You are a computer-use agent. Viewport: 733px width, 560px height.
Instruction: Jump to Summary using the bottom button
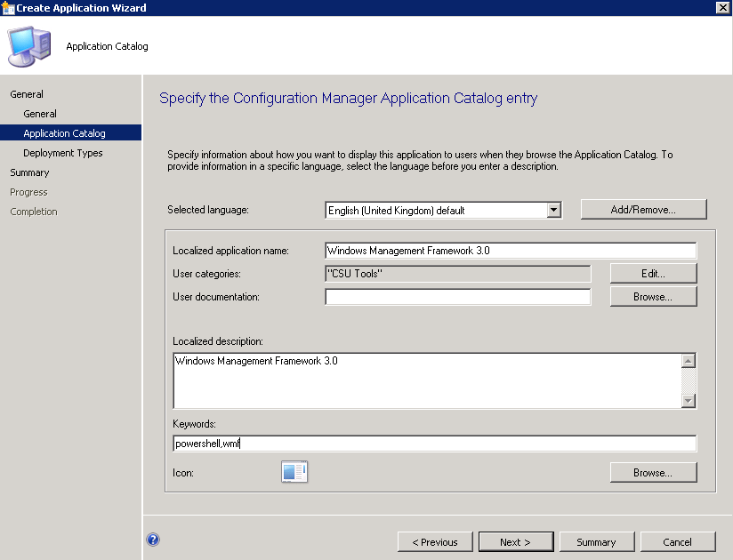pos(597,542)
